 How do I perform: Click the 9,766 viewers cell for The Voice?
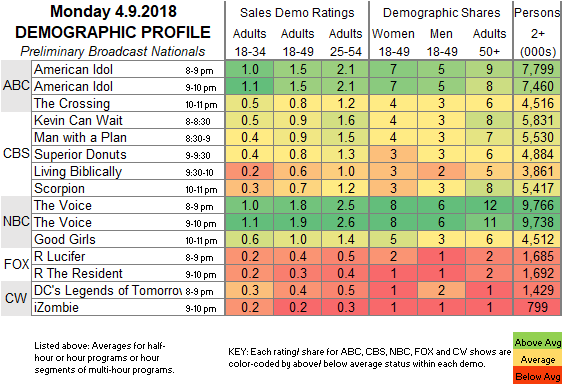538,205
